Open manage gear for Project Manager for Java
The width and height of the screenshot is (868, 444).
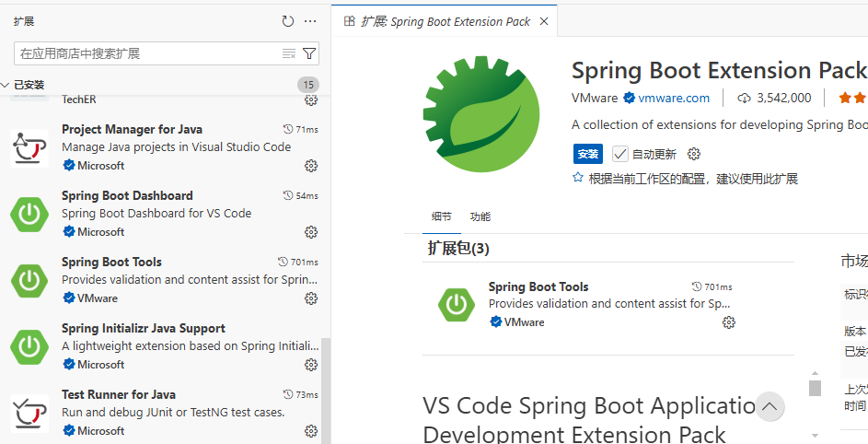coord(311,166)
